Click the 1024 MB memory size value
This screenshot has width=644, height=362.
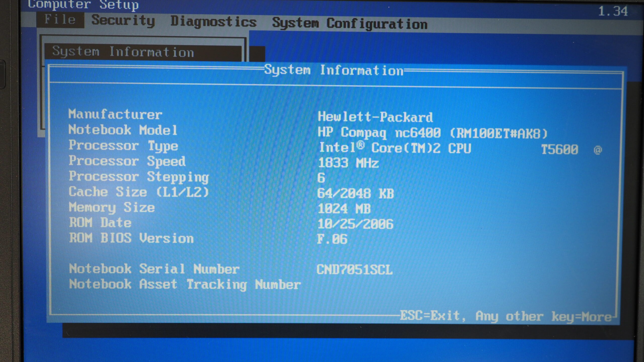(x=344, y=209)
